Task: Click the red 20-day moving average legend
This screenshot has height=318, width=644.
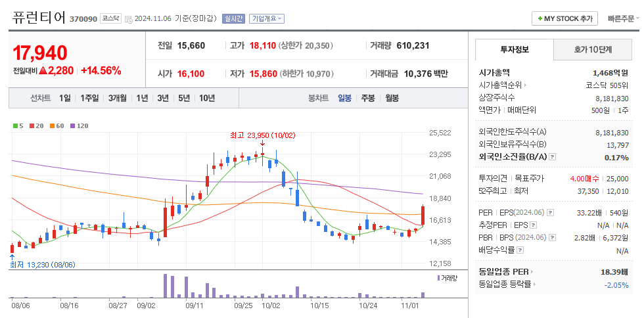Action: click(x=37, y=126)
